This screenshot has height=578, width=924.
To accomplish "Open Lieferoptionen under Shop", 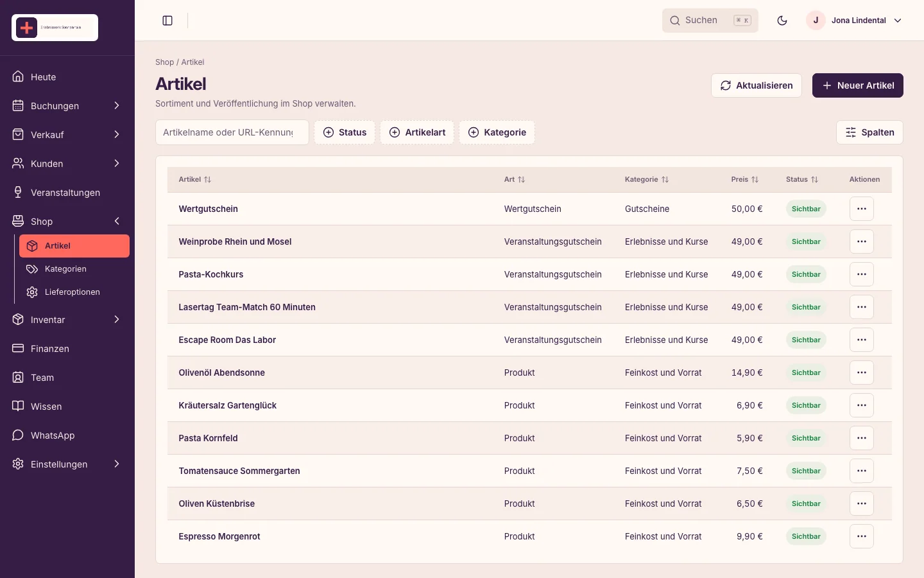I will coord(74,292).
